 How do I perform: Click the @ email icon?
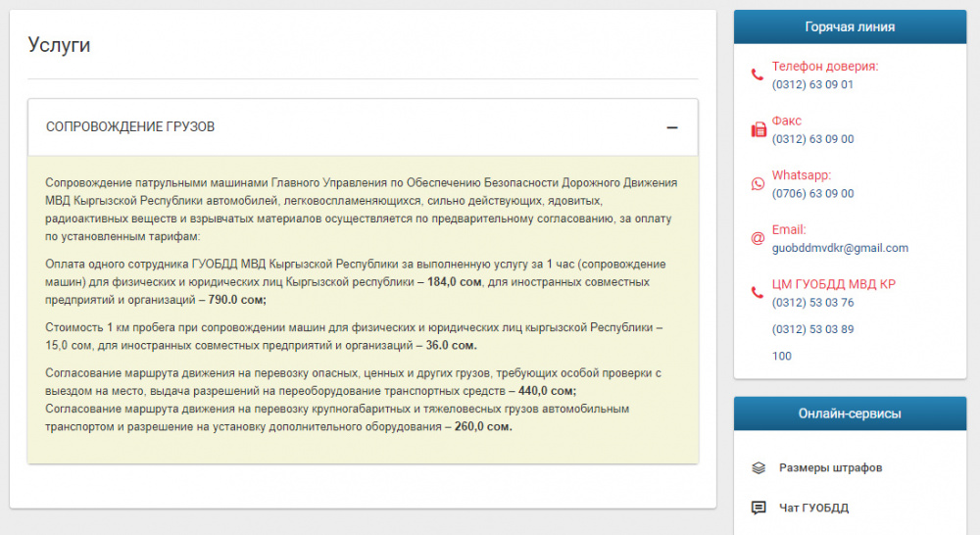click(758, 238)
